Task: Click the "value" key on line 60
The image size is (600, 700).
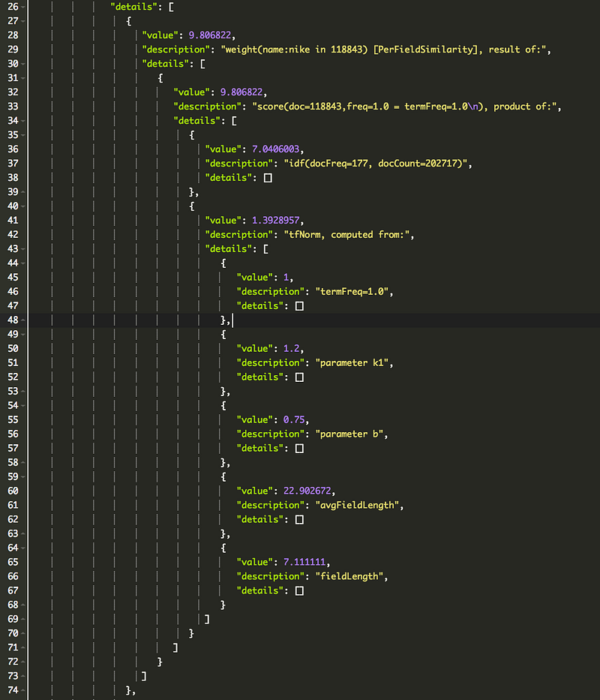Action: point(257,491)
